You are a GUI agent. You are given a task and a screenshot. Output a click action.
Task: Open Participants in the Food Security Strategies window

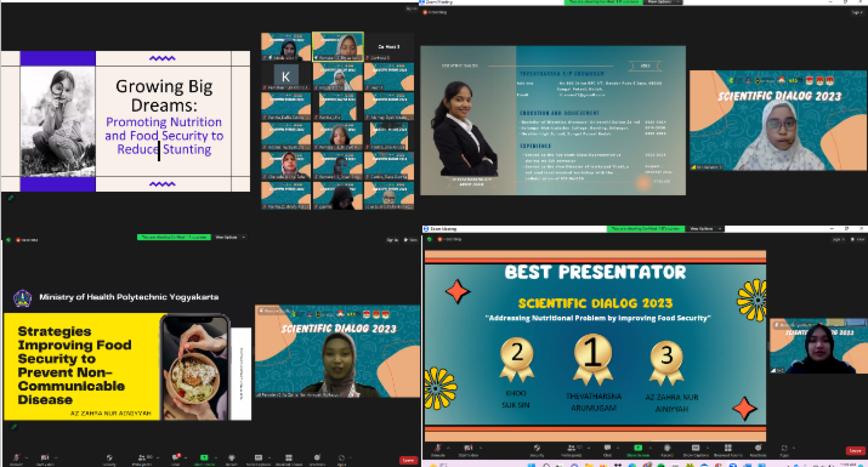click(x=142, y=458)
